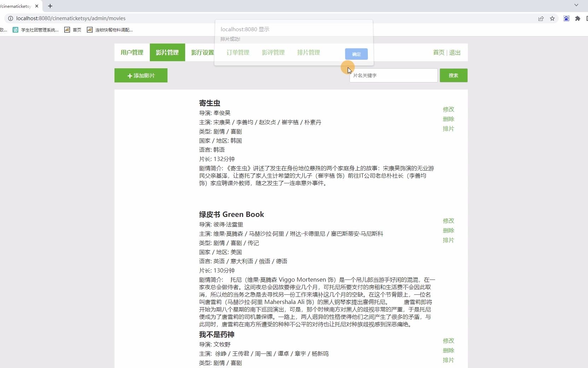The height and width of the screenshot is (368, 588).
Task: Click the 搜索 button
Action: (453, 75)
